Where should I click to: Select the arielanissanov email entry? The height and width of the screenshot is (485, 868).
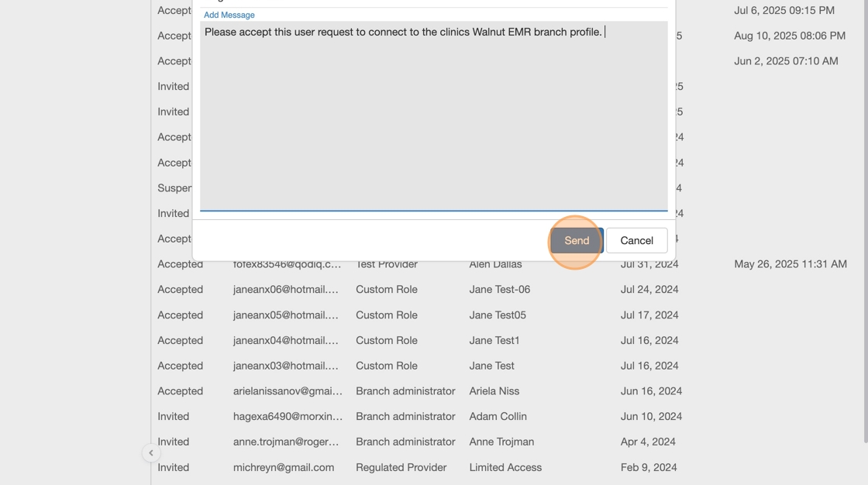tap(288, 390)
